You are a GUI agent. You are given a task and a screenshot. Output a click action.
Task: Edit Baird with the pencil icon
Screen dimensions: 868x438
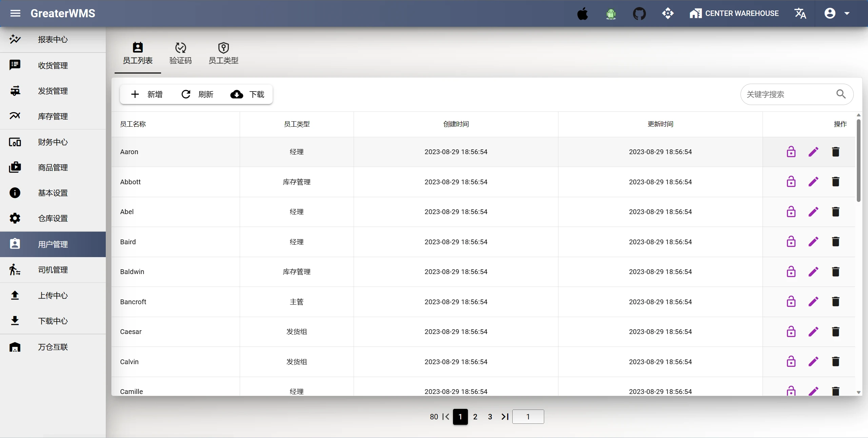(x=813, y=242)
